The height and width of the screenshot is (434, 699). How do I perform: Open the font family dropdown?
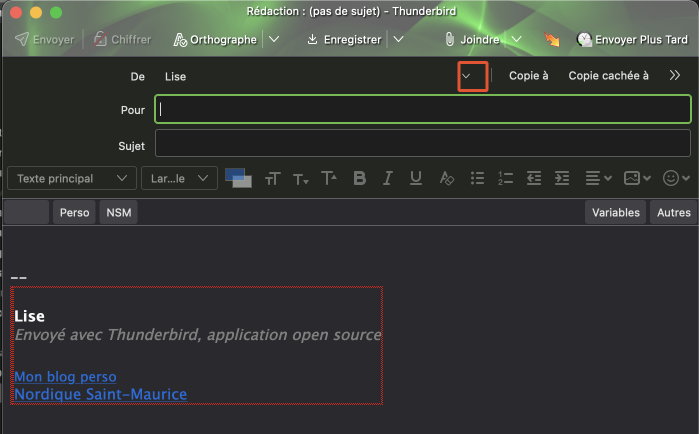click(179, 178)
